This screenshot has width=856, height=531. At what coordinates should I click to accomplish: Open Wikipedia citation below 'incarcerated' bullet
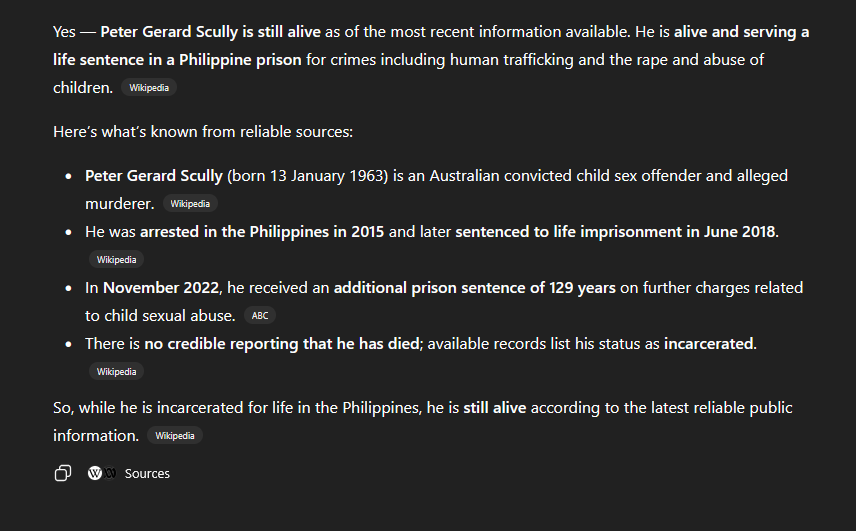(116, 372)
